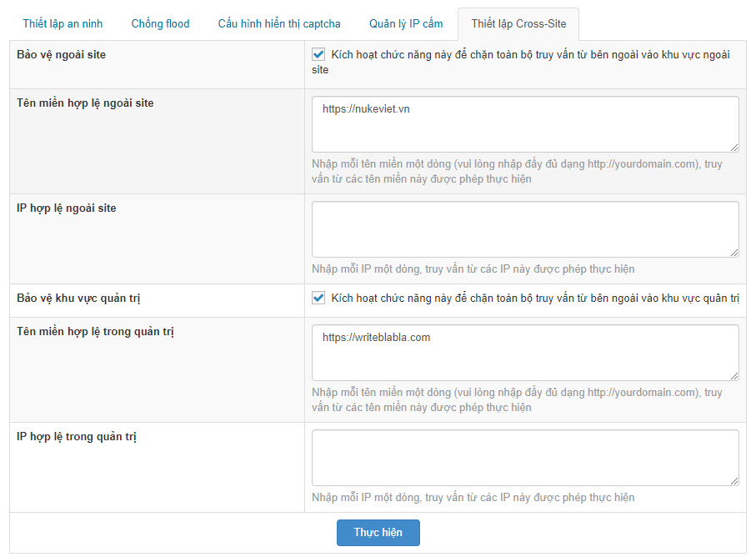Click the IP hợp lệ ngoài site label
The image size is (756, 557).
click(67, 208)
